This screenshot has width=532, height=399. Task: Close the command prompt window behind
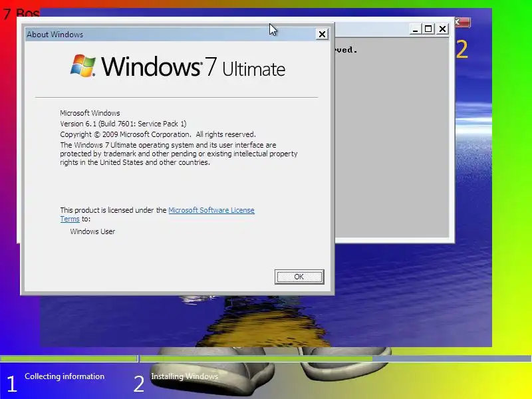click(442, 29)
